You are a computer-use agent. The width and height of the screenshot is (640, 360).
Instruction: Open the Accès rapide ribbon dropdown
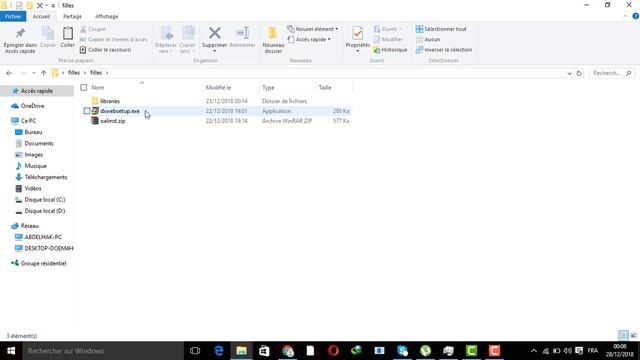[309, 40]
